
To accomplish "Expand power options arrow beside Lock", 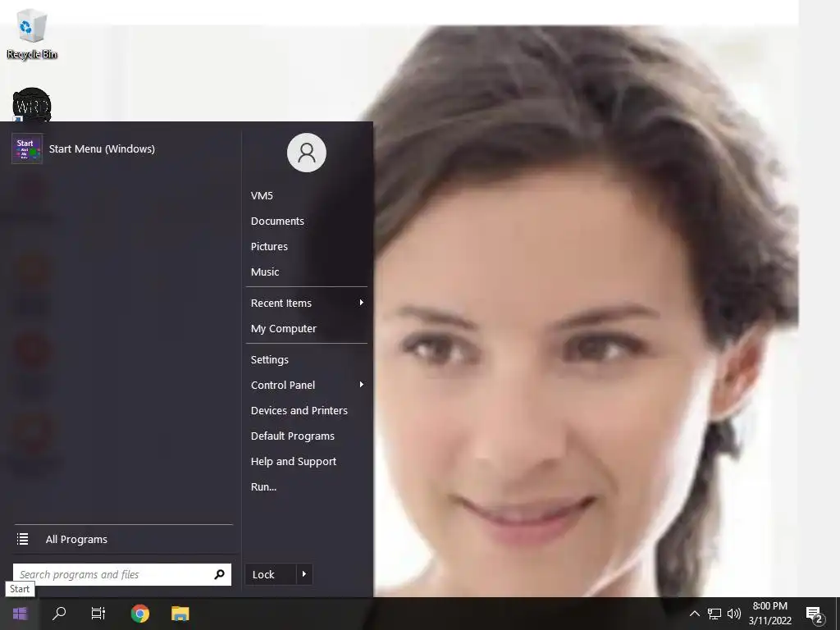I will click(304, 574).
